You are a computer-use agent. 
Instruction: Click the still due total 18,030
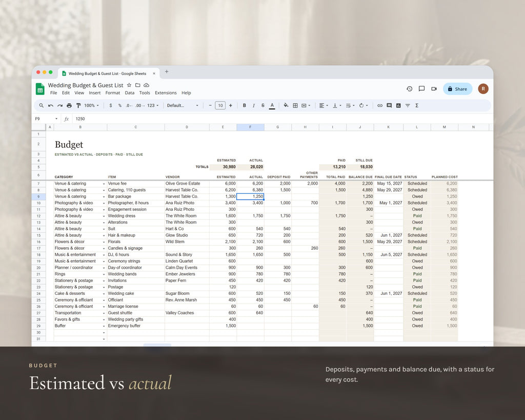360,167
